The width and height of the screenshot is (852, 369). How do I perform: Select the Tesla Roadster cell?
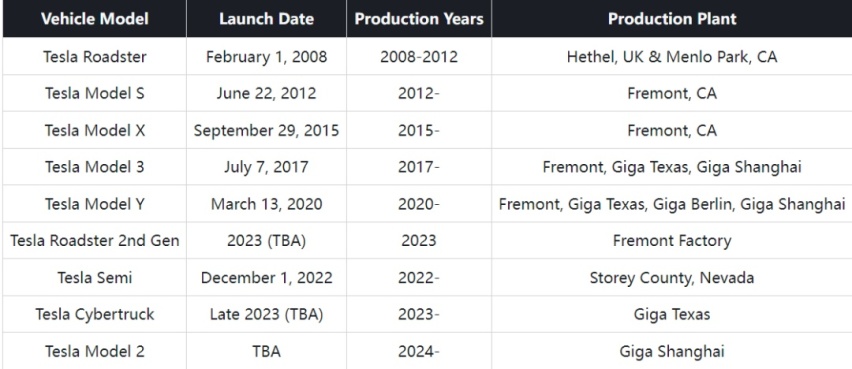[x=95, y=57]
